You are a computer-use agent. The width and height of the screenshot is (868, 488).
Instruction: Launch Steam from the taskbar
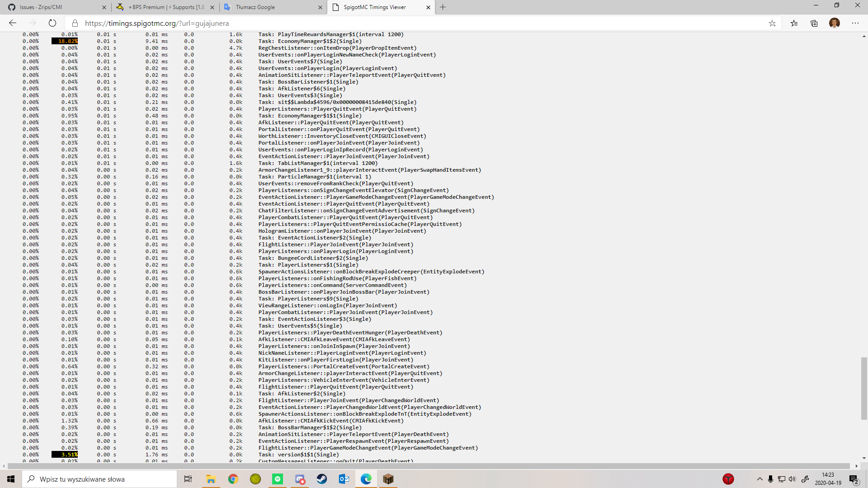[322, 479]
